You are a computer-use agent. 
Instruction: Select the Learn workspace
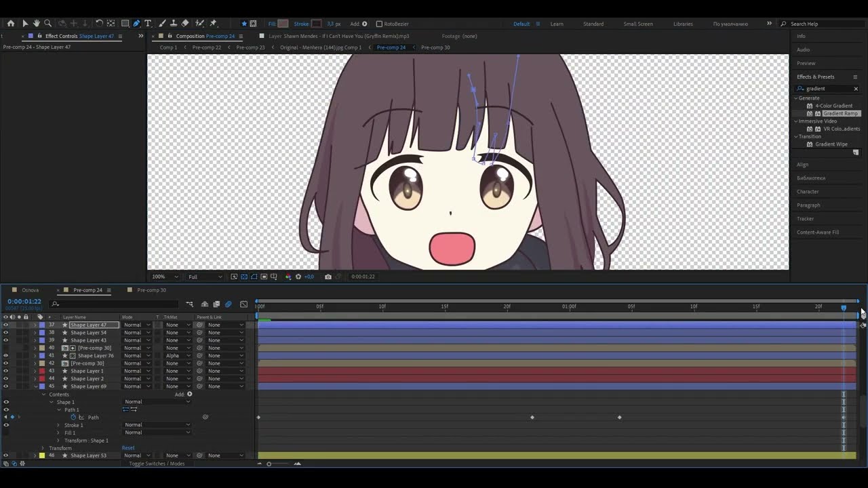tap(557, 24)
